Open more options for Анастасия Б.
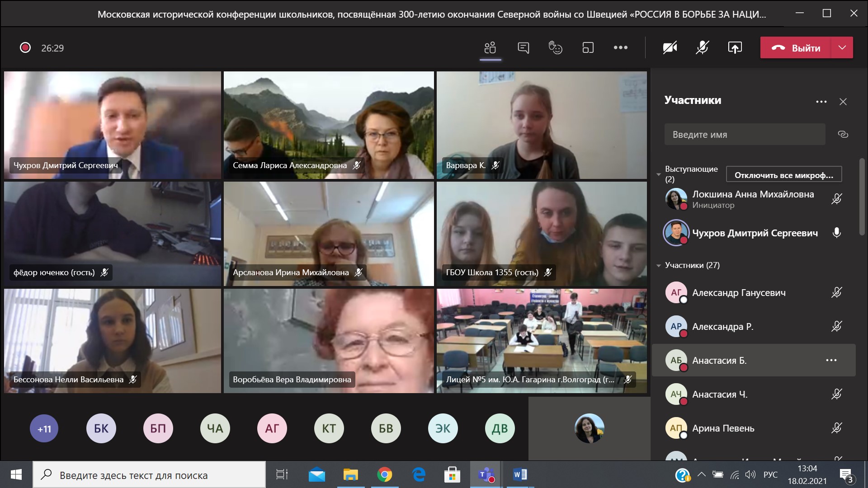The height and width of the screenshot is (488, 868). [831, 360]
